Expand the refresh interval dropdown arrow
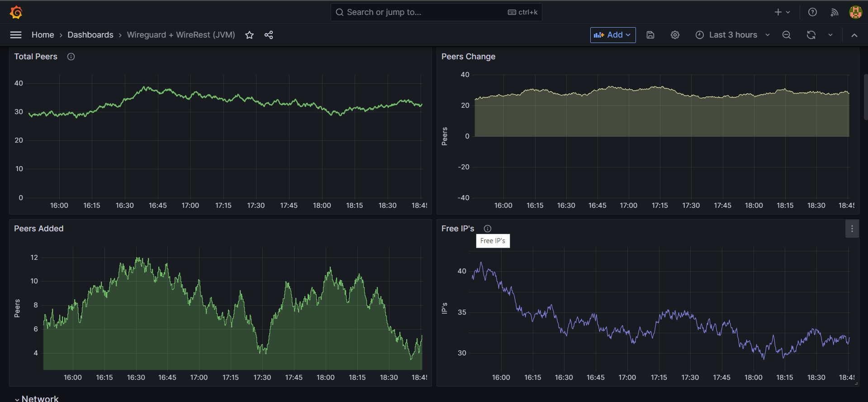 click(x=830, y=35)
